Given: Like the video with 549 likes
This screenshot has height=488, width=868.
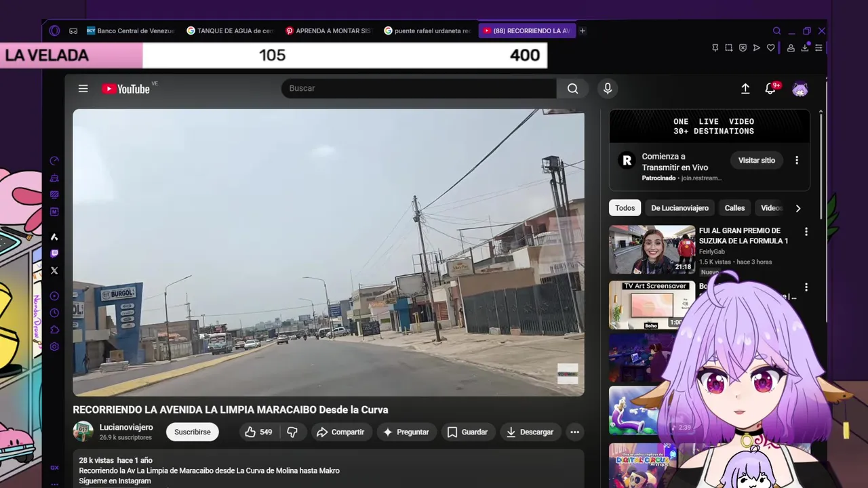Looking at the screenshot, I should pyautogui.click(x=258, y=432).
